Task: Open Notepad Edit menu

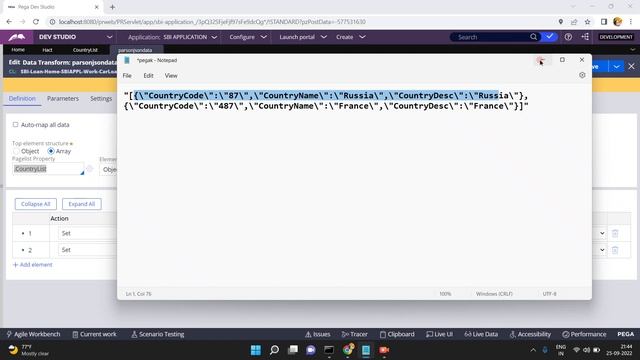Action: [x=148, y=76]
